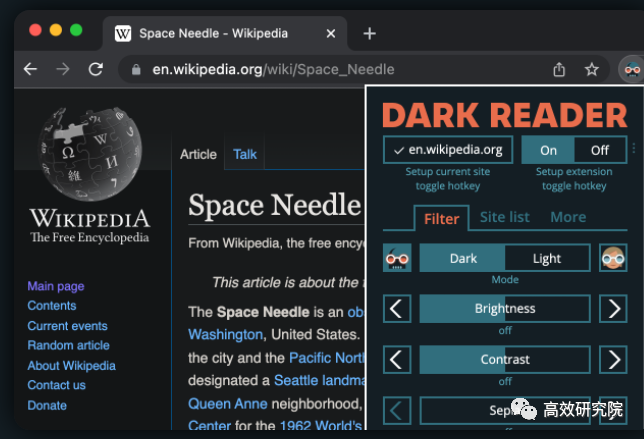
Task: Click the Wikipedia globe logo
Action: [x=91, y=154]
